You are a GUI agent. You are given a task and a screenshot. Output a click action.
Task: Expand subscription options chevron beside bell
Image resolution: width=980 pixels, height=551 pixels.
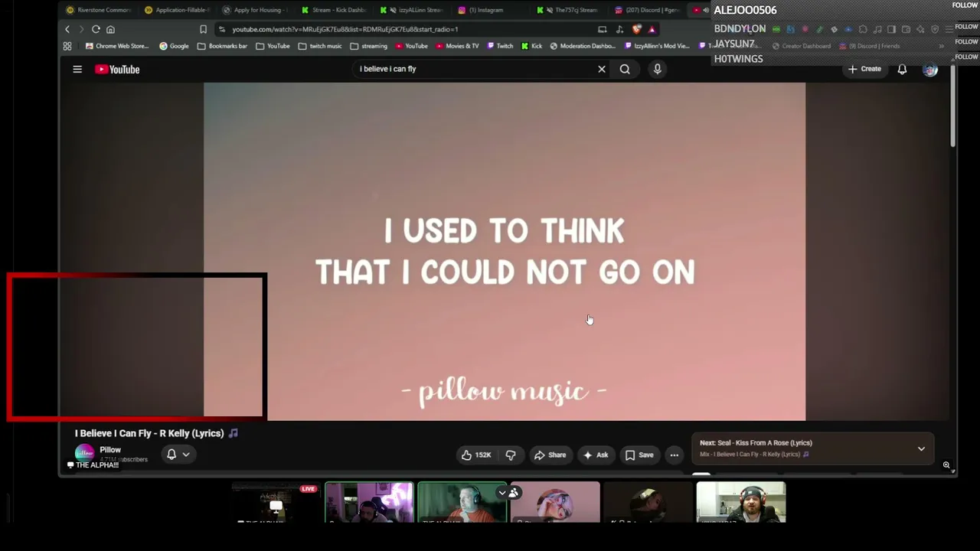(186, 455)
